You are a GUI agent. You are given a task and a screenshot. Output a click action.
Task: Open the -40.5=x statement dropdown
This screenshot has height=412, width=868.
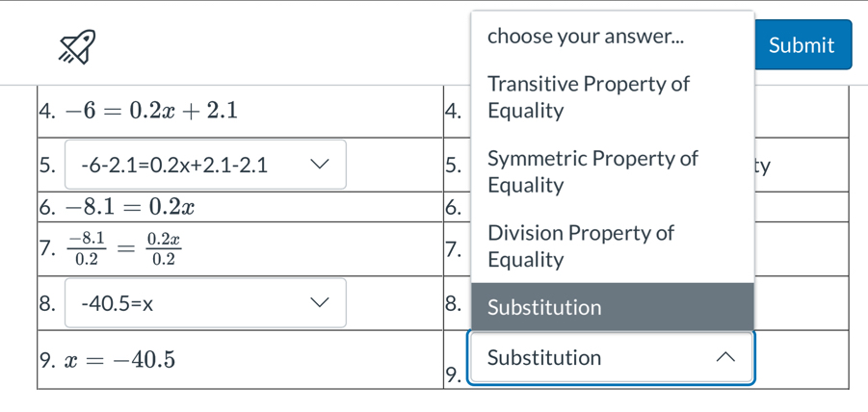(204, 304)
